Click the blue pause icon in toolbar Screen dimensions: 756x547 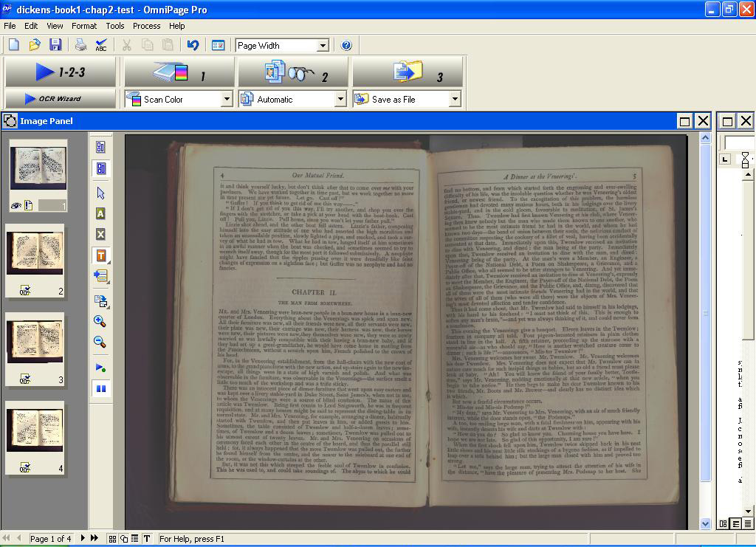[100, 388]
